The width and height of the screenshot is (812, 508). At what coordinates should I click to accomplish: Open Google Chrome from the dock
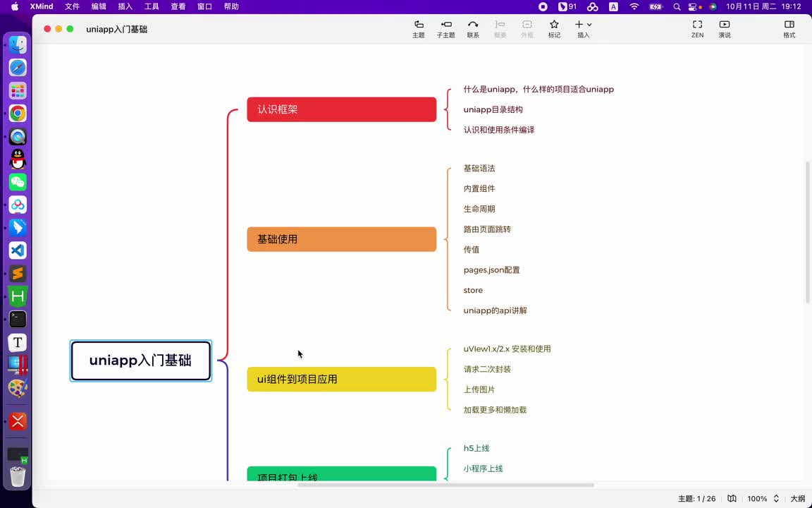coord(18,114)
